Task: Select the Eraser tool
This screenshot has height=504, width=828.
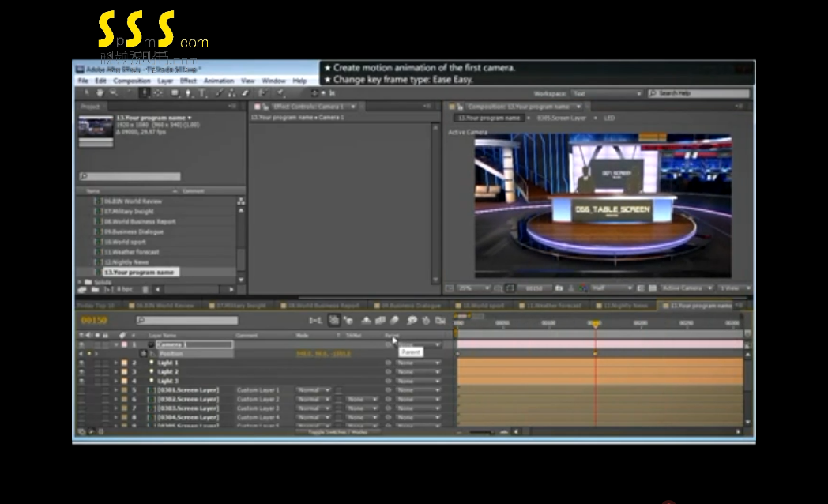Action: [245, 93]
